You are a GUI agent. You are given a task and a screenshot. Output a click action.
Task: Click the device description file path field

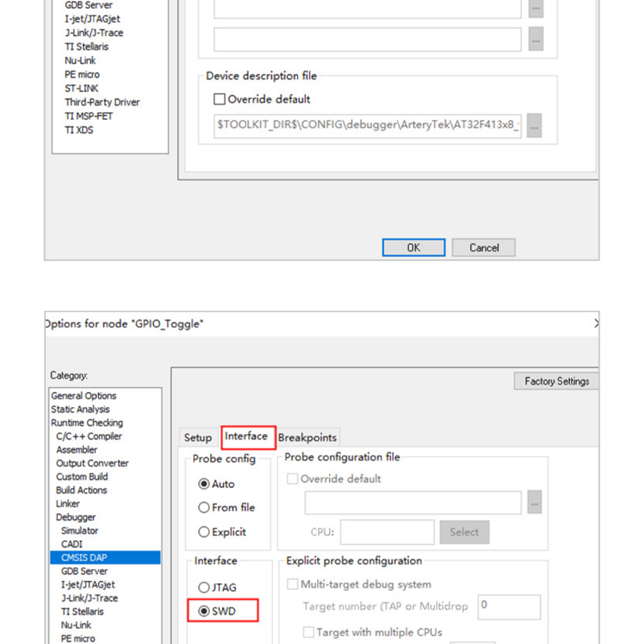pos(368,126)
